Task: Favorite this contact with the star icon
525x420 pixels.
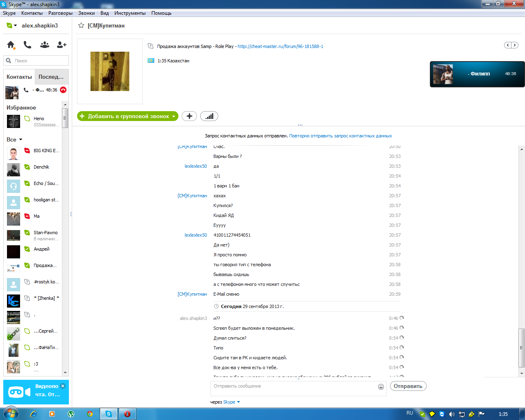Action: click(81, 25)
